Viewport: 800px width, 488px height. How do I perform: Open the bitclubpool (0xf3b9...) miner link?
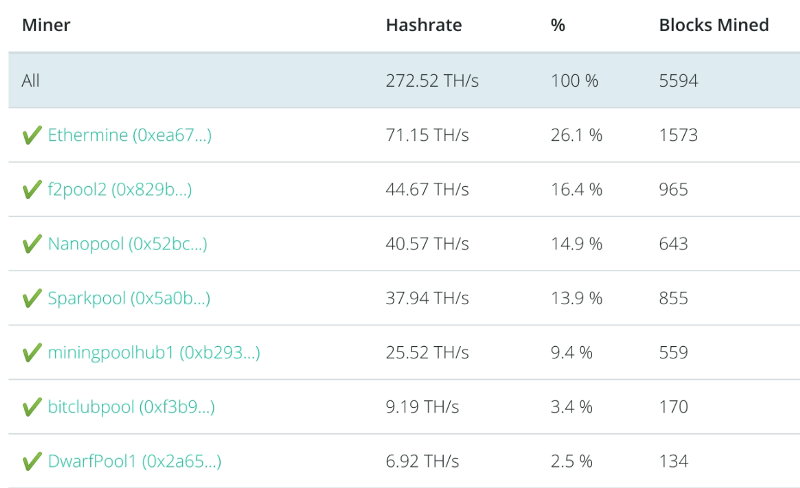click(131, 407)
